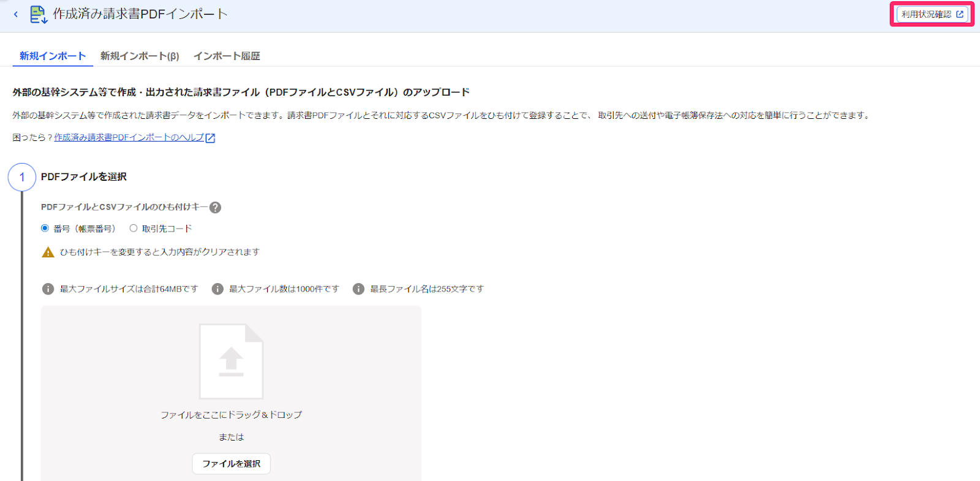Click the warning triangle icon
The height and width of the screenshot is (481, 980).
click(48, 252)
